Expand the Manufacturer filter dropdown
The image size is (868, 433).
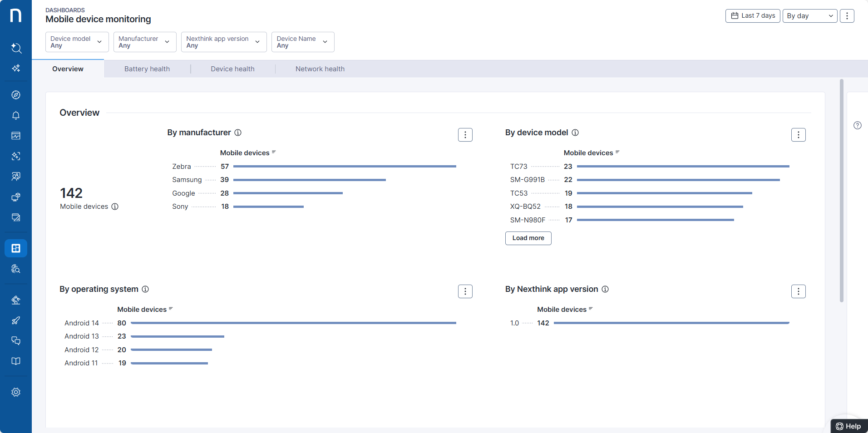pyautogui.click(x=144, y=42)
